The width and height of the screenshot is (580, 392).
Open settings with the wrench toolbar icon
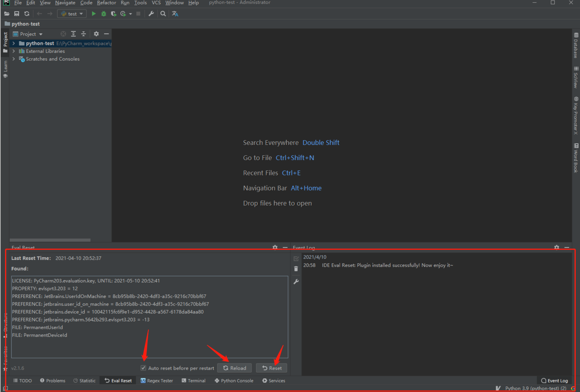[x=151, y=14]
